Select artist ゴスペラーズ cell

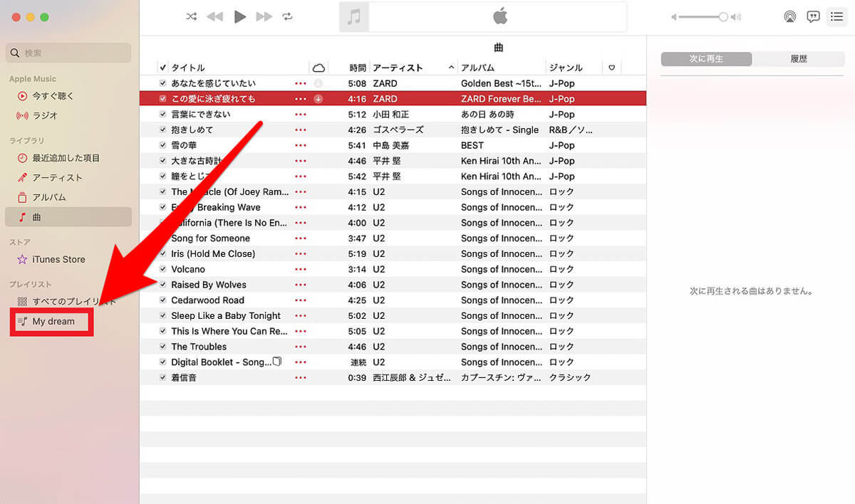398,130
